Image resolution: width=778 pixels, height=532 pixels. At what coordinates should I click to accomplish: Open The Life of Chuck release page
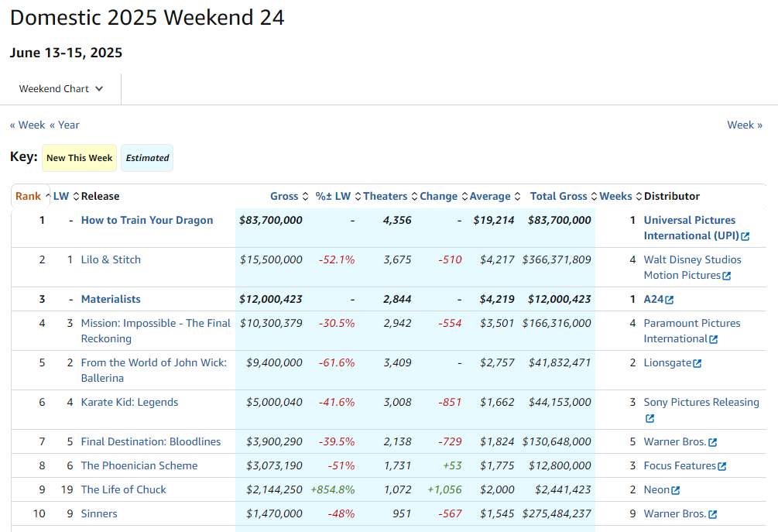click(x=124, y=490)
